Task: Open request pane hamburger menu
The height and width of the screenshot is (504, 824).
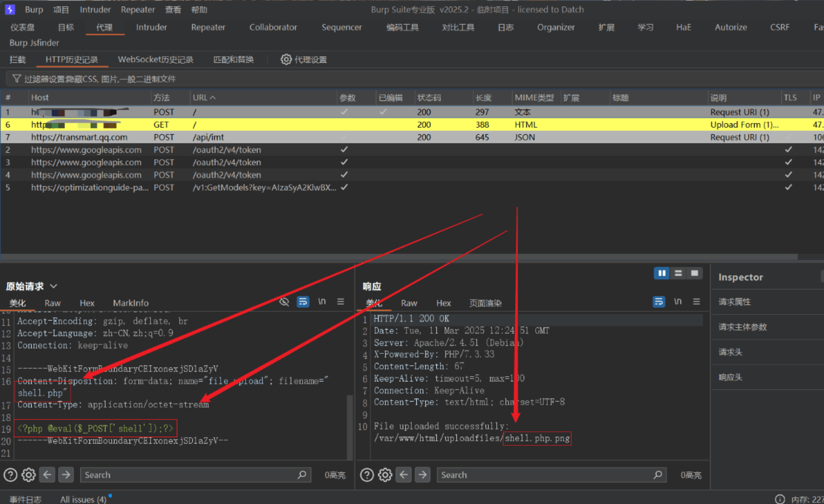Action: point(340,302)
